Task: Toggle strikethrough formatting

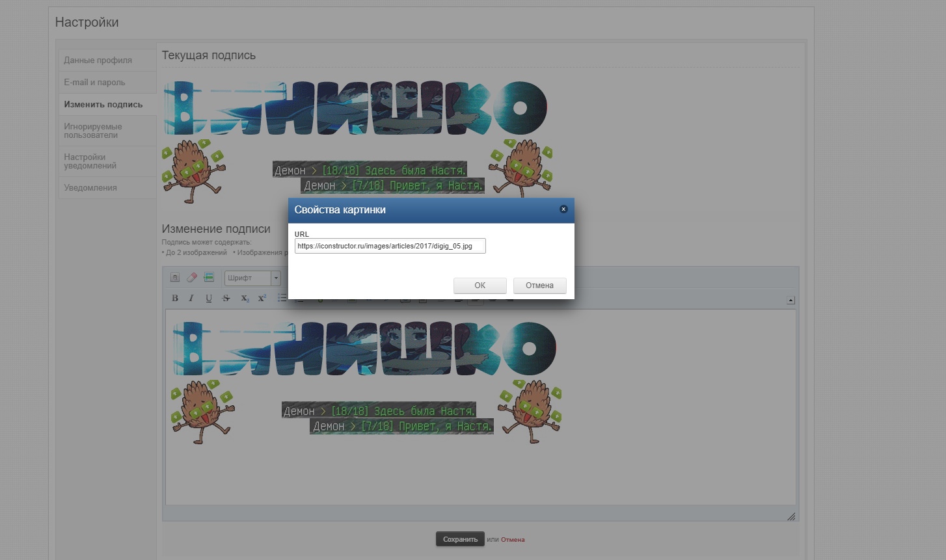Action: 226,298
